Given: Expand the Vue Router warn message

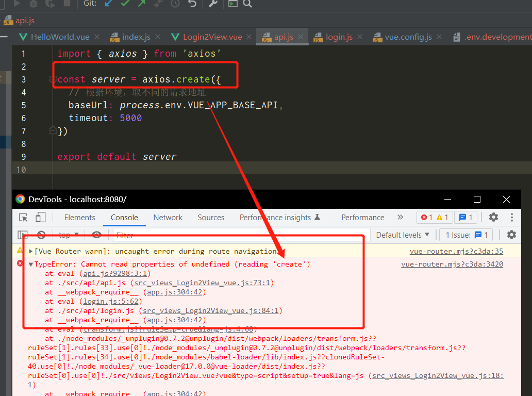Looking at the screenshot, I should click(x=31, y=252).
